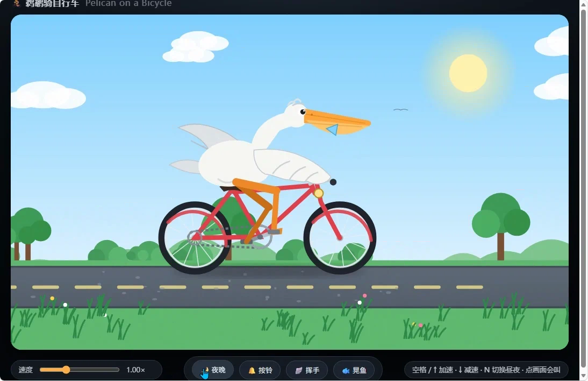Image resolution: width=588 pixels, height=381 pixels.
Task: Click the keyboard shortcut hint text
Action: pos(486,370)
